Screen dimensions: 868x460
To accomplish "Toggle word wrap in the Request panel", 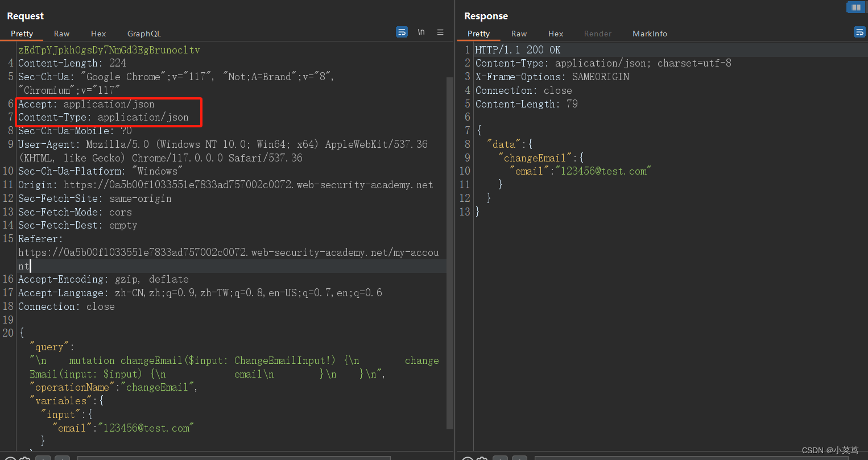I will point(402,32).
